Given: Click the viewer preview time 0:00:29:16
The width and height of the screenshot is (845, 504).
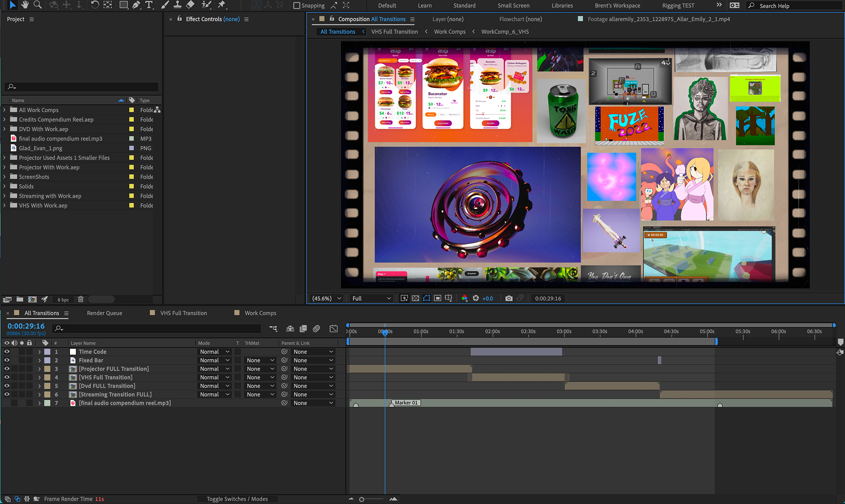Looking at the screenshot, I should click(x=548, y=298).
